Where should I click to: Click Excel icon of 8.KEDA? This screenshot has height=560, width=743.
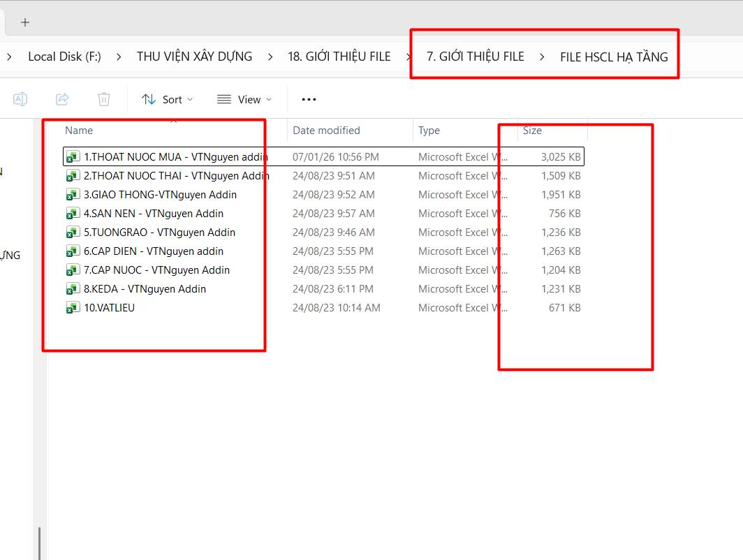click(x=73, y=289)
